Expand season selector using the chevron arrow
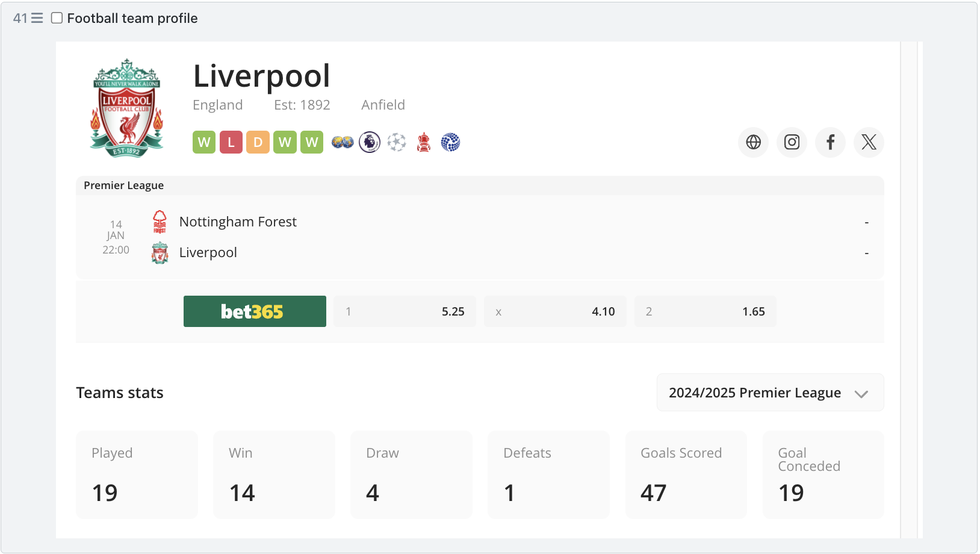980x554 pixels. coord(861,394)
